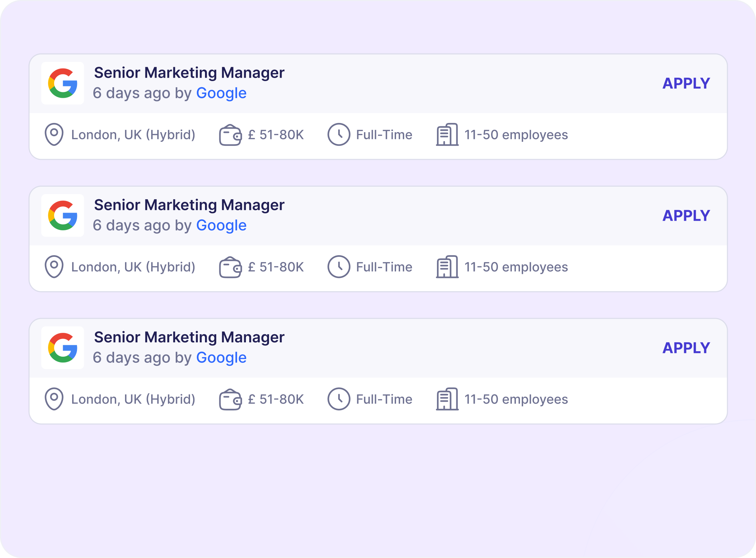This screenshot has height=558, width=756.
Task: Select the location pin icon on the first card
Action: (55, 135)
